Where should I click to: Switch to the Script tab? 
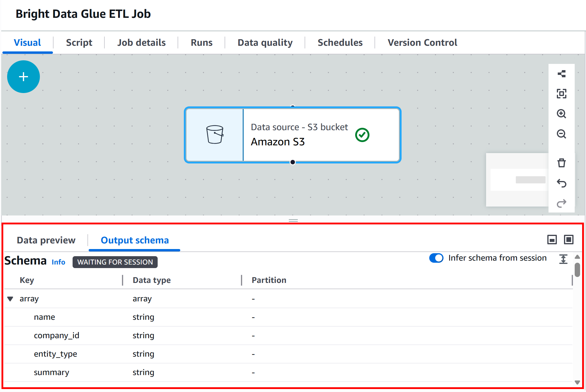click(x=79, y=42)
